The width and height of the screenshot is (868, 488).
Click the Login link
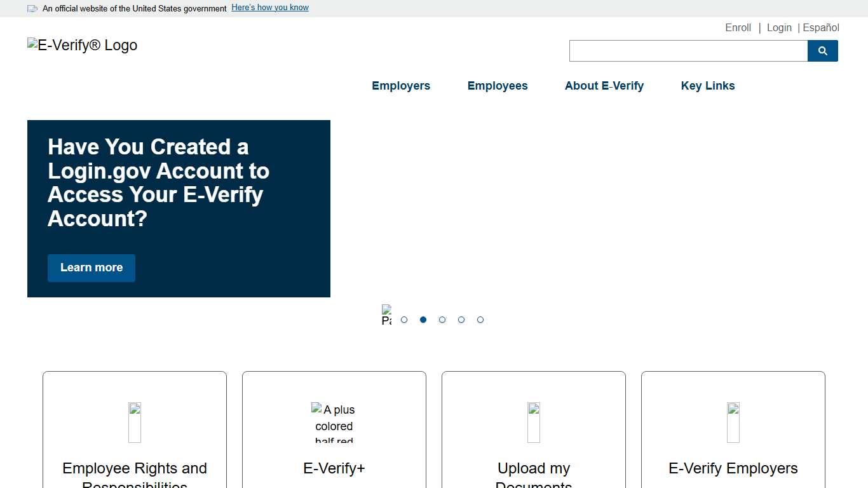pyautogui.click(x=779, y=27)
